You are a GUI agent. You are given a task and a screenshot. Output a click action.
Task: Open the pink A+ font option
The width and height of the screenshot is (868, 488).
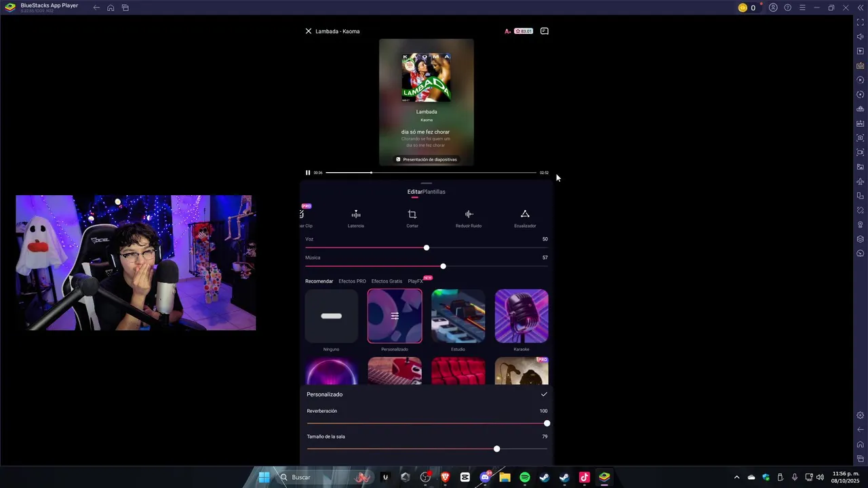(x=507, y=31)
